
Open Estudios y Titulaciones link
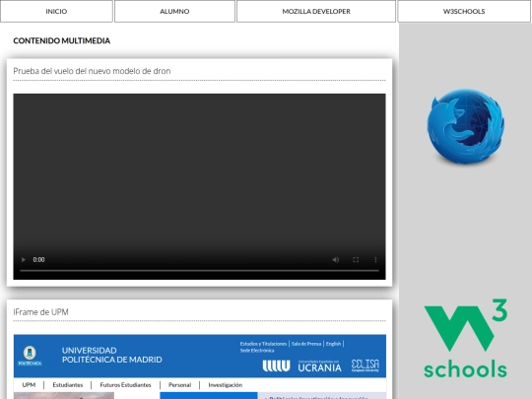click(263, 344)
